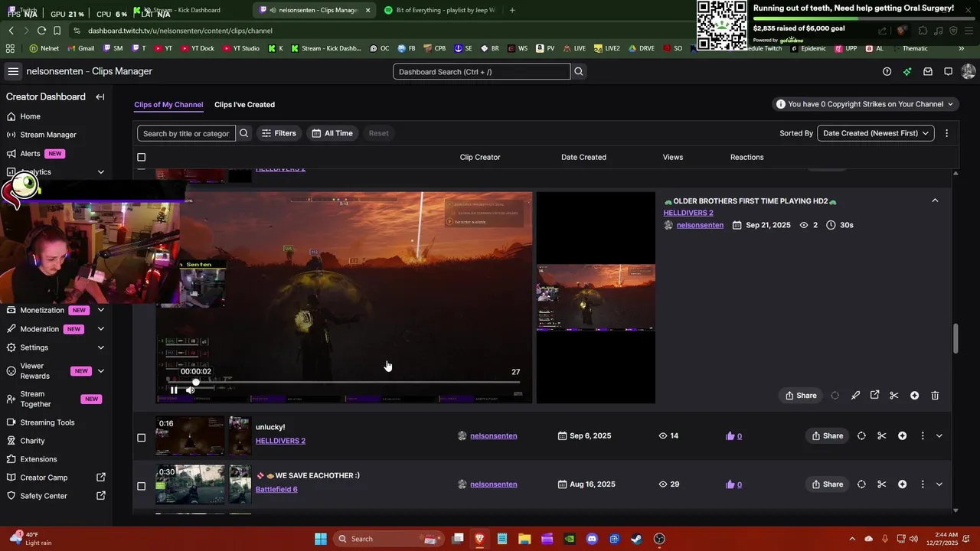The width and height of the screenshot is (980, 551).
Task: Open Battlefield 6 category link
Action: click(x=276, y=490)
